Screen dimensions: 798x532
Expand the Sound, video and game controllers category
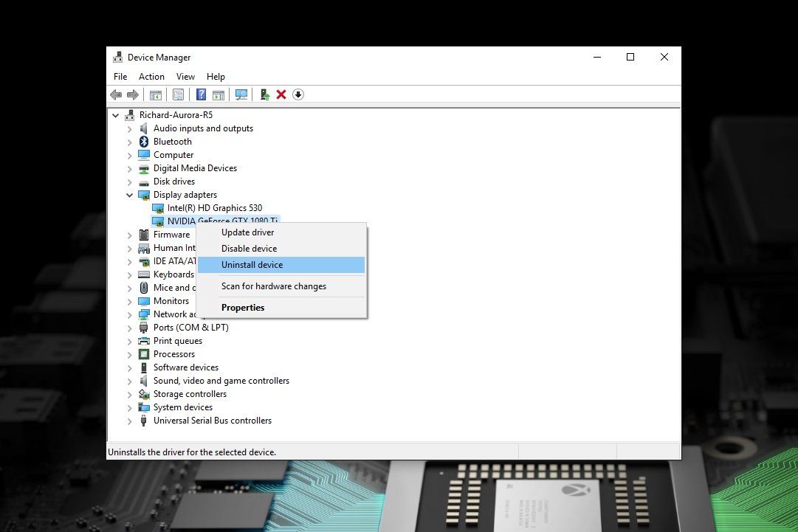pos(130,380)
